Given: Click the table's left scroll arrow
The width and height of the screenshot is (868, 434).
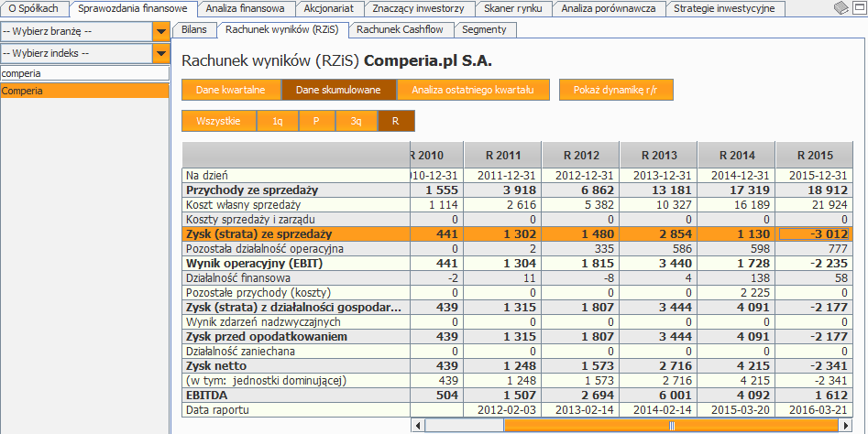Looking at the screenshot, I should pyautogui.click(x=419, y=425).
